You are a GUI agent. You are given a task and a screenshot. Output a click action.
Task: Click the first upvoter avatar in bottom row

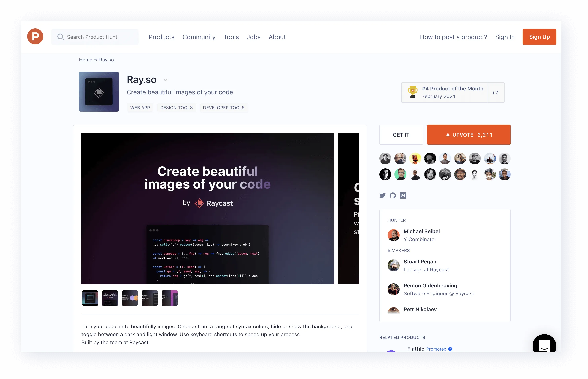click(385, 175)
